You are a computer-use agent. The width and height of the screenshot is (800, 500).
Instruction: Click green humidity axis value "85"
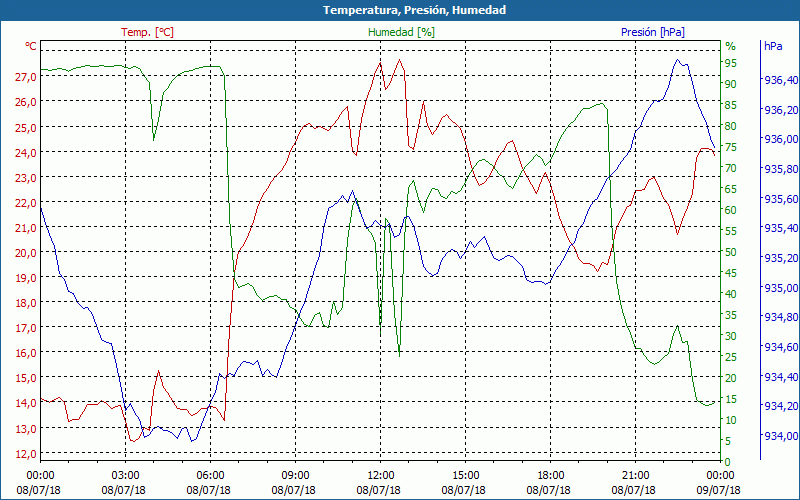click(731, 105)
